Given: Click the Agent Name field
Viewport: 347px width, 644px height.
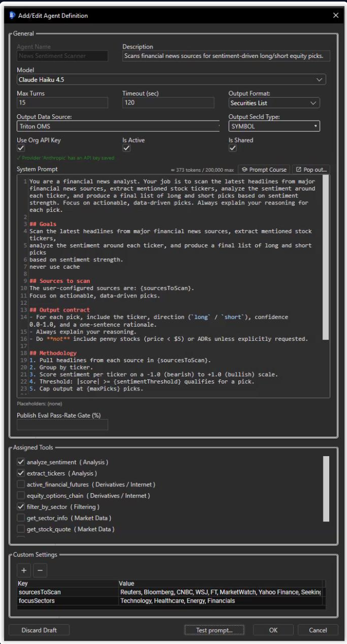Looking at the screenshot, I should click(x=62, y=56).
